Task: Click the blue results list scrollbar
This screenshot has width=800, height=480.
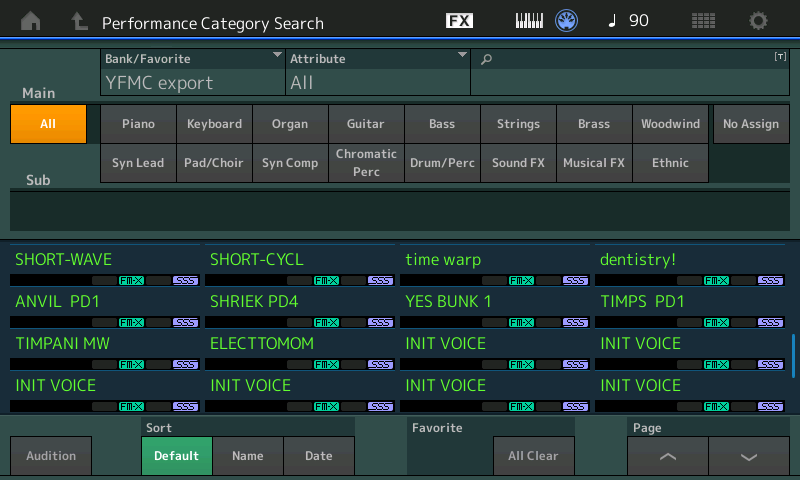Action: [793, 355]
